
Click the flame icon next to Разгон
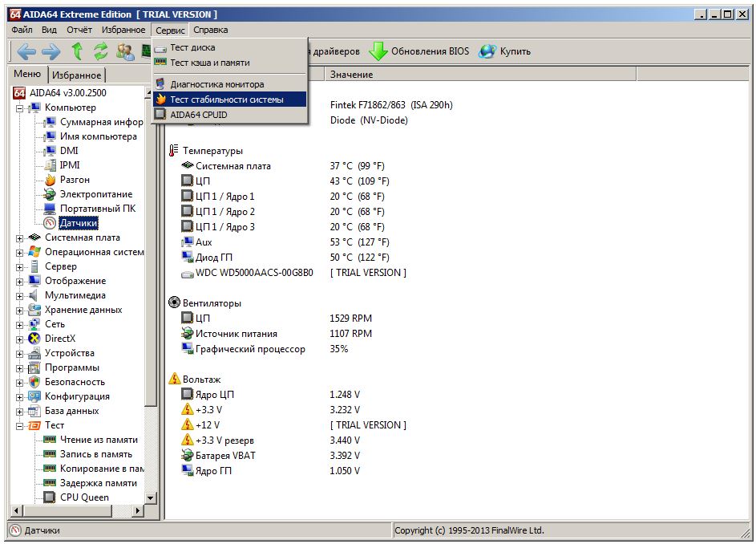[x=50, y=180]
